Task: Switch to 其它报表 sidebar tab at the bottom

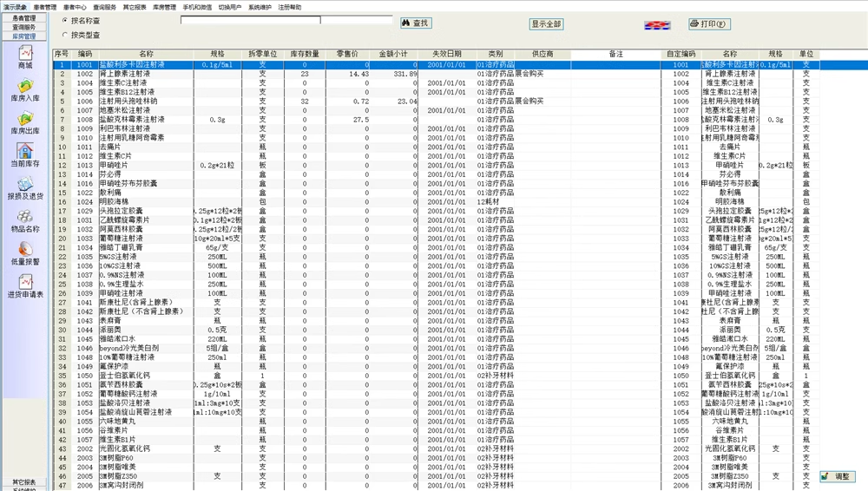Action: (24, 482)
